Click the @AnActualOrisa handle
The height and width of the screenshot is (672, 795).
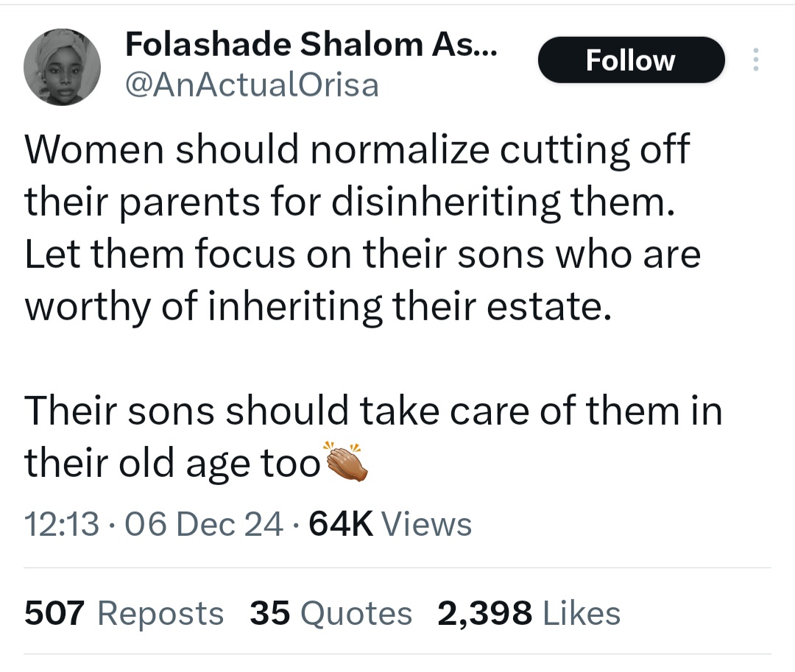pyautogui.click(x=252, y=85)
